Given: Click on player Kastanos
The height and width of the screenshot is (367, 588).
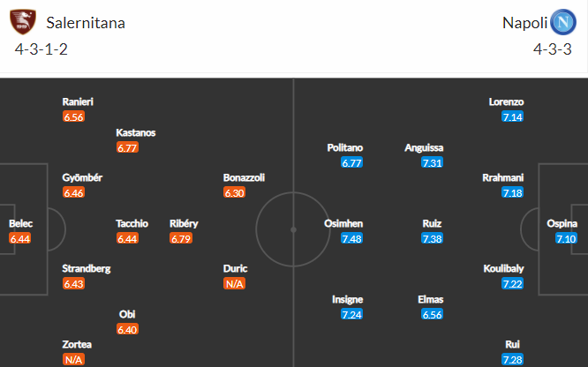Looking at the screenshot, I should [135, 132].
